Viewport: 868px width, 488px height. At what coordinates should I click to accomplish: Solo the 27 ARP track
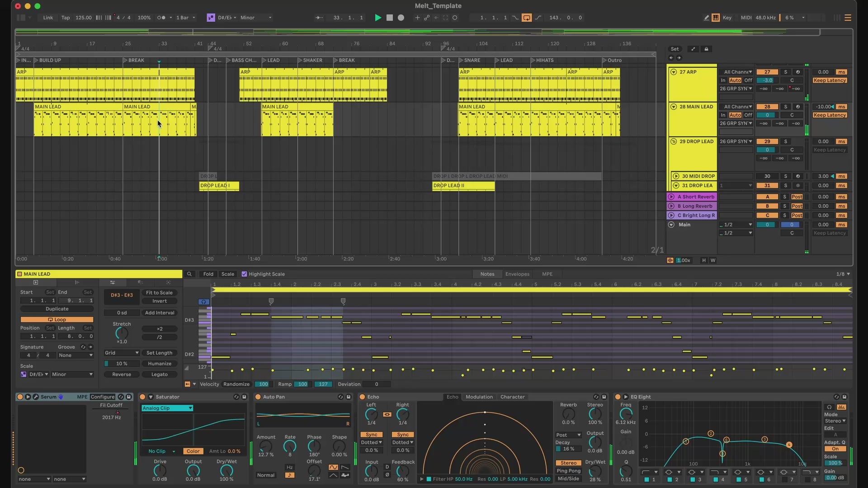tap(785, 72)
